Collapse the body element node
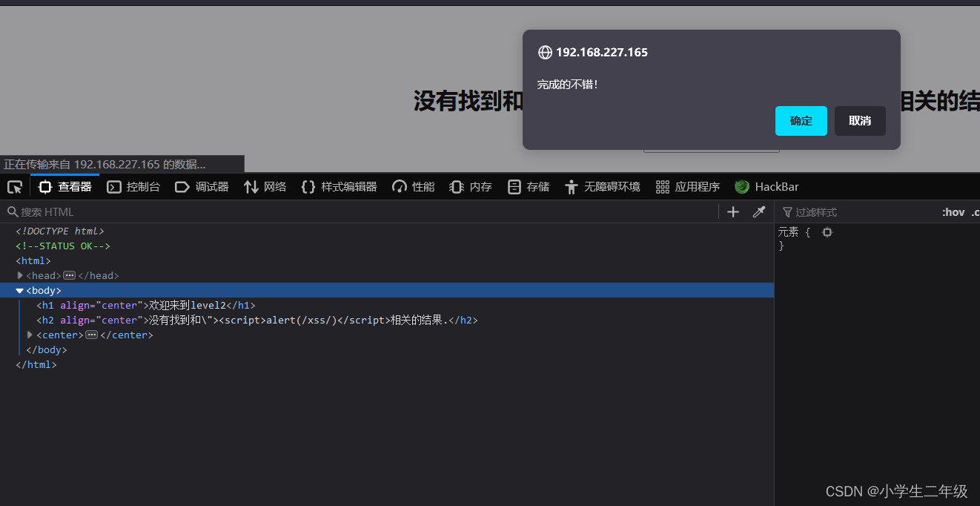Viewport: 980px width, 506px height. [x=20, y=291]
